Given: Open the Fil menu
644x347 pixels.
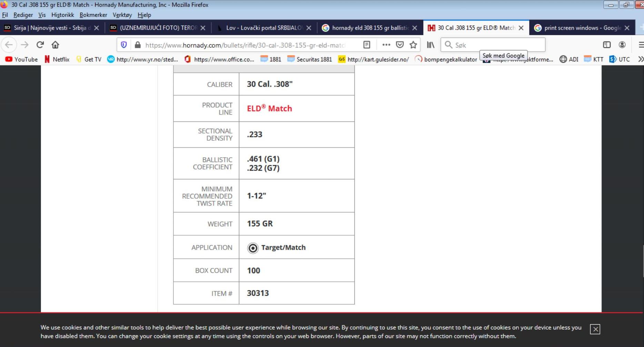Looking at the screenshot, I should pyautogui.click(x=5, y=15).
